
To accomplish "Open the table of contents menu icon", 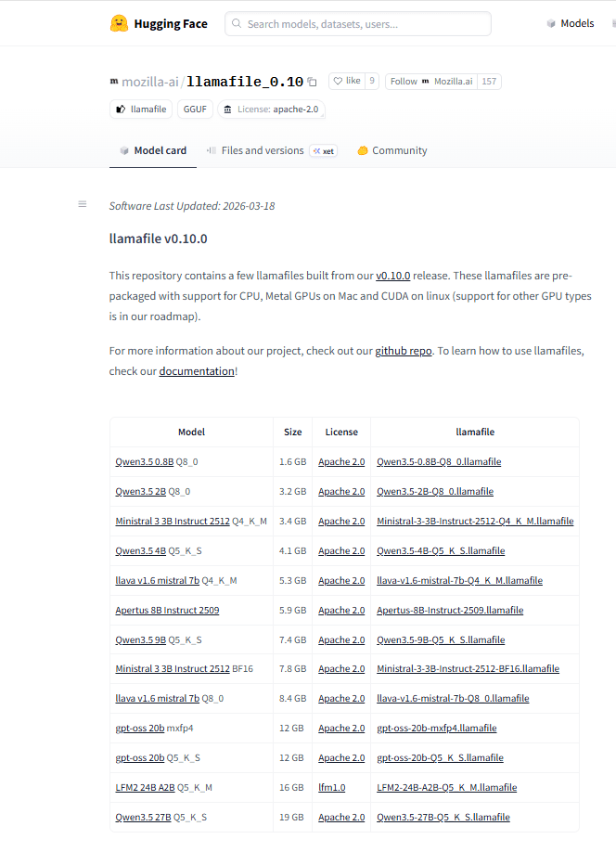I will pyautogui.click(x=83, y=204).
